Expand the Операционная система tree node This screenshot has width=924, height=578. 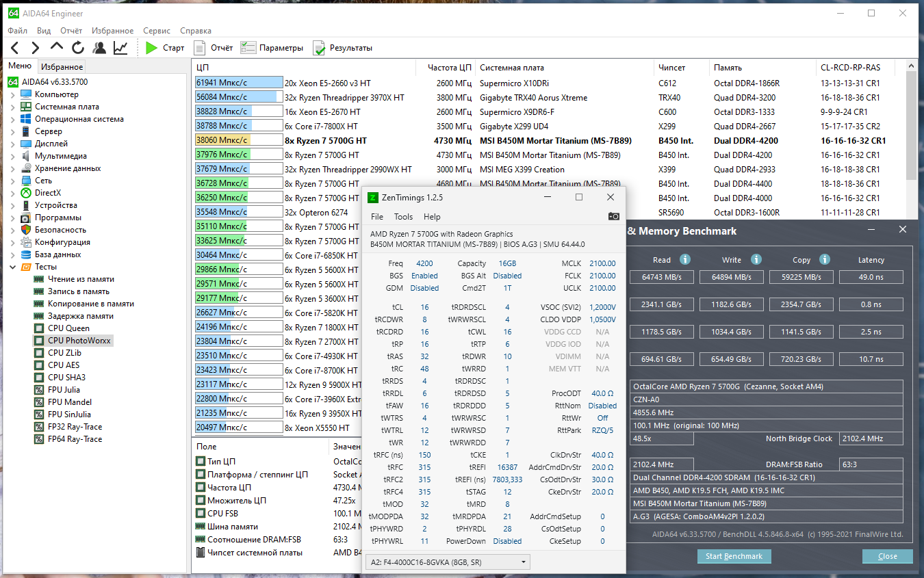point(13,119)
